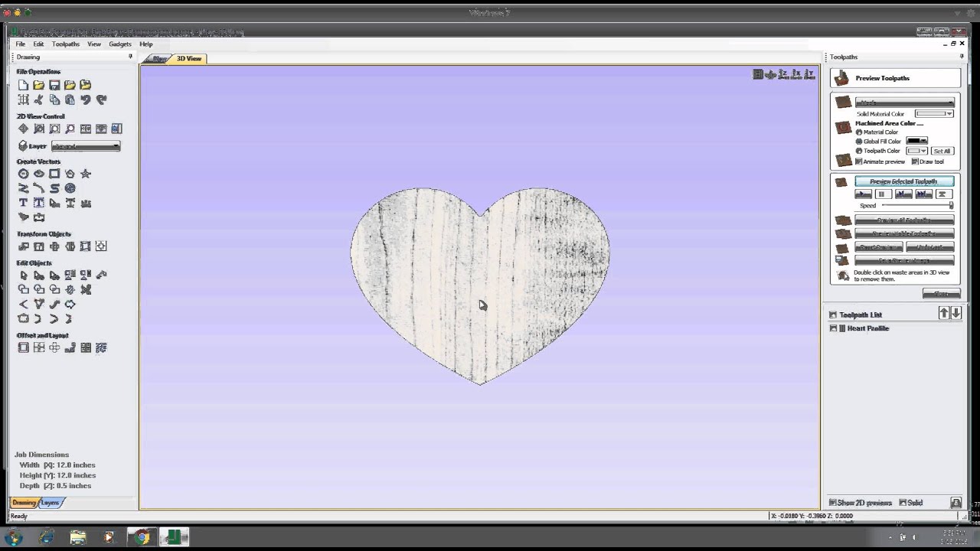Click the Windows Start button
980x551 pixels.
(x=13, y=537)
